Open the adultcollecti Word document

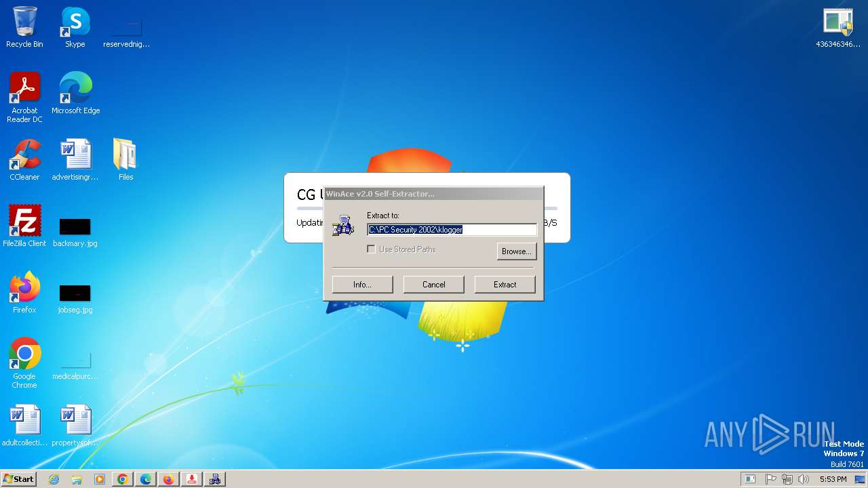[24, 425]
